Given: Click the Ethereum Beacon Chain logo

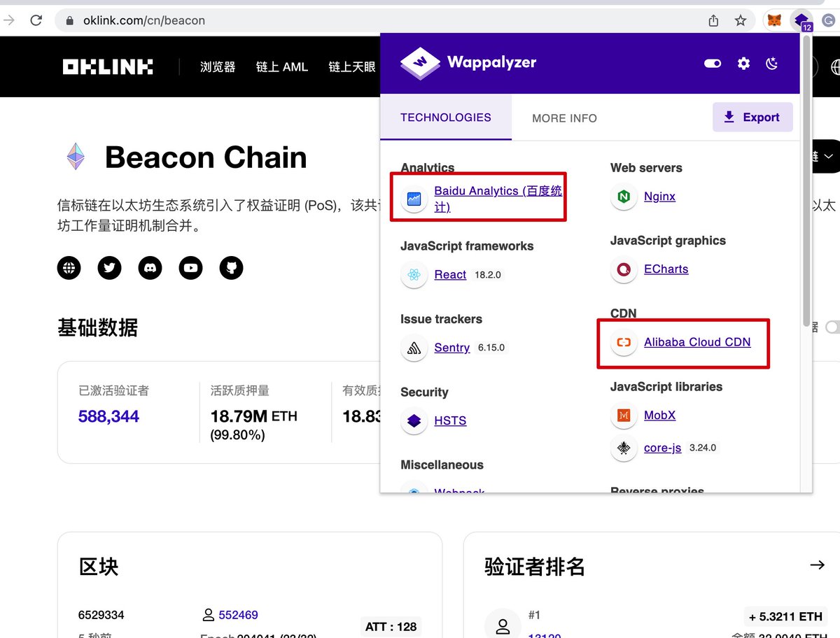Looking at the screenshot, I should click(x=76, y=157).
